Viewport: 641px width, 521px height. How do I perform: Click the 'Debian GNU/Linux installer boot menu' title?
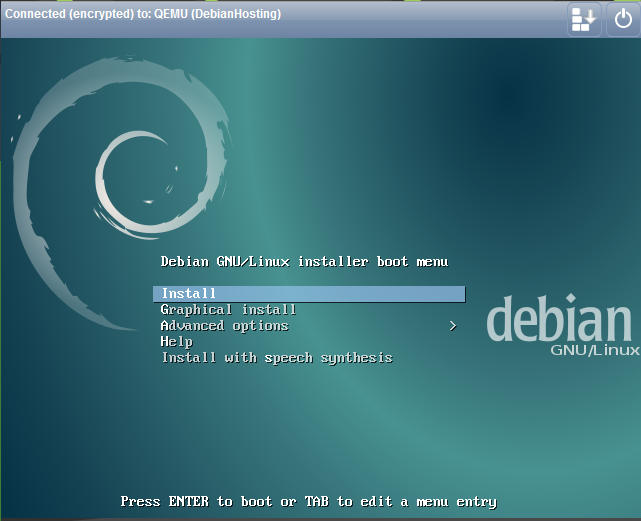point(304,262)
